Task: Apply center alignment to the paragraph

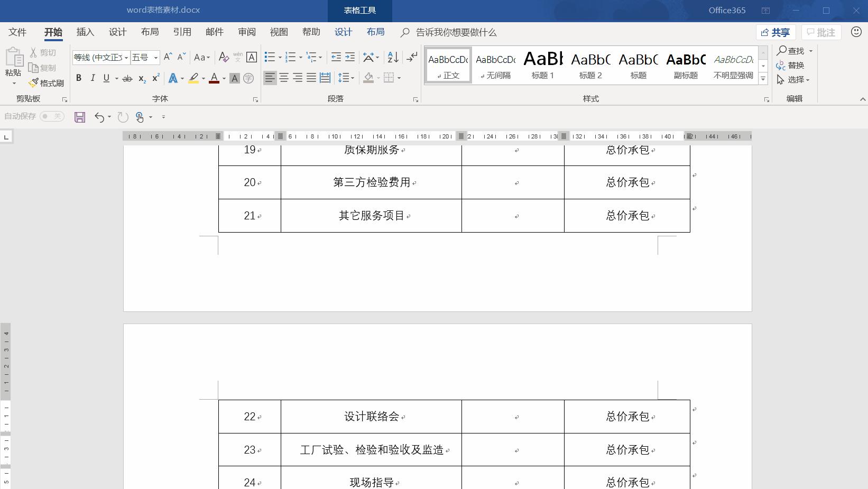Action: tap(284, 78)
